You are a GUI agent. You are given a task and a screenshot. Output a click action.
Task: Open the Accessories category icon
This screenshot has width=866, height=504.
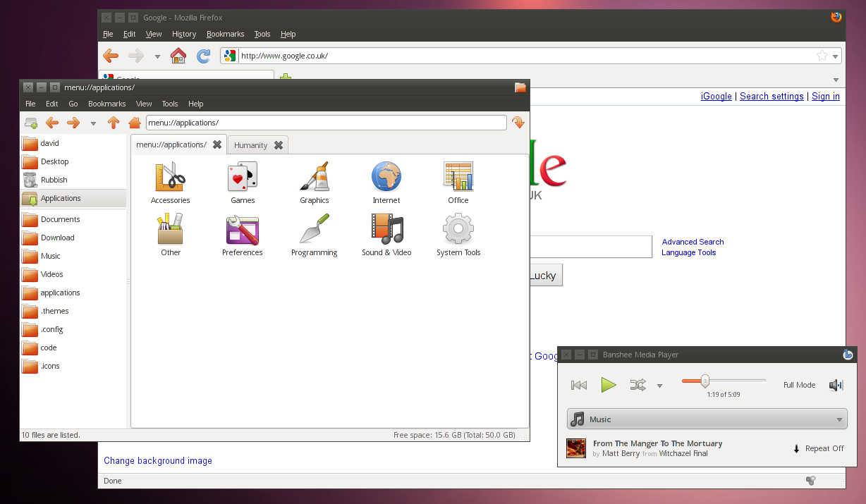(170, 176)
